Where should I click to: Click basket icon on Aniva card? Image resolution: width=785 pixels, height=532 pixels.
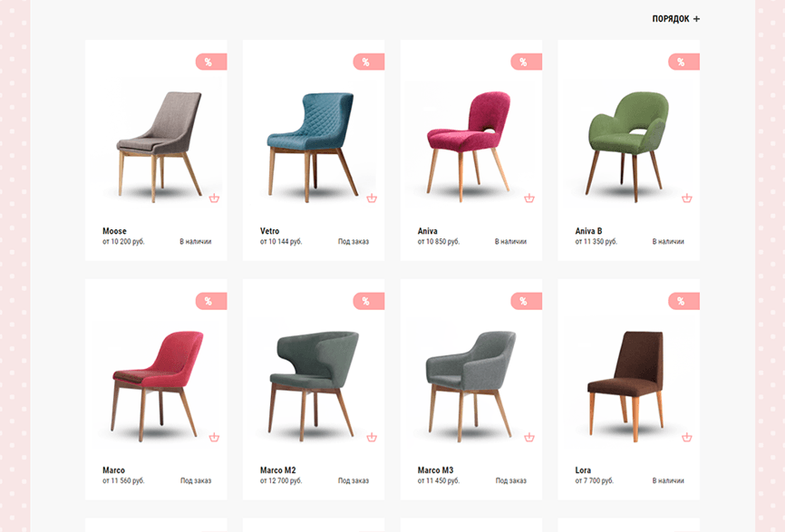[529, 198]
